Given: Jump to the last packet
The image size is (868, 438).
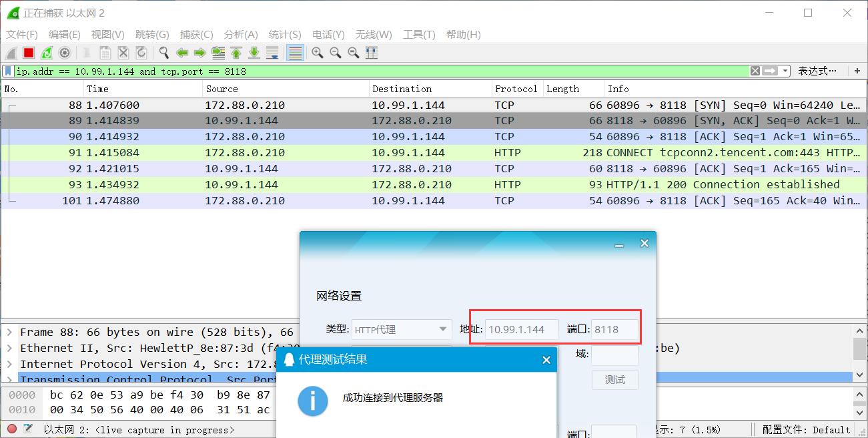Looking at the screenshot, I should click(x=254, y=53).
